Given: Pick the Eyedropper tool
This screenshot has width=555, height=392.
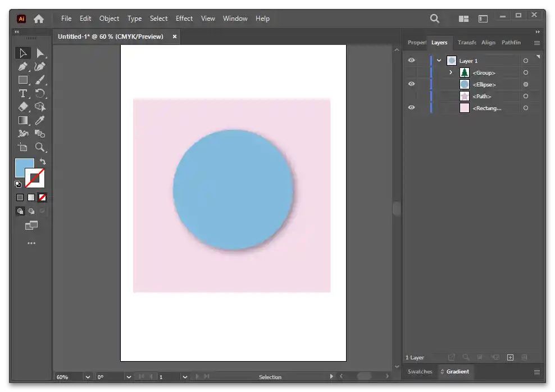Looking at the screenshot, I should pos(40,120).
